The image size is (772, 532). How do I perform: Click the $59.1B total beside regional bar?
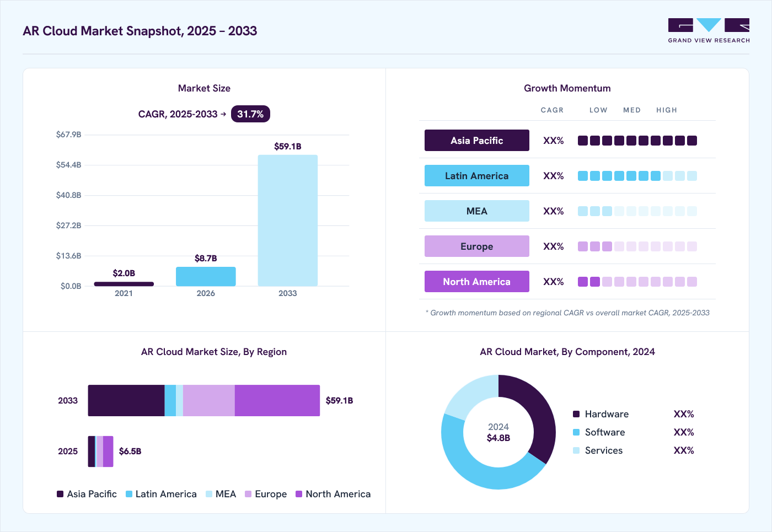[339, 401]
